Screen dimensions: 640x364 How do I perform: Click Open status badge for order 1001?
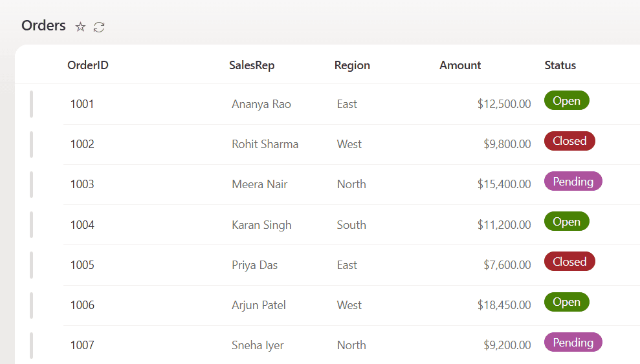tap(566, 100)
